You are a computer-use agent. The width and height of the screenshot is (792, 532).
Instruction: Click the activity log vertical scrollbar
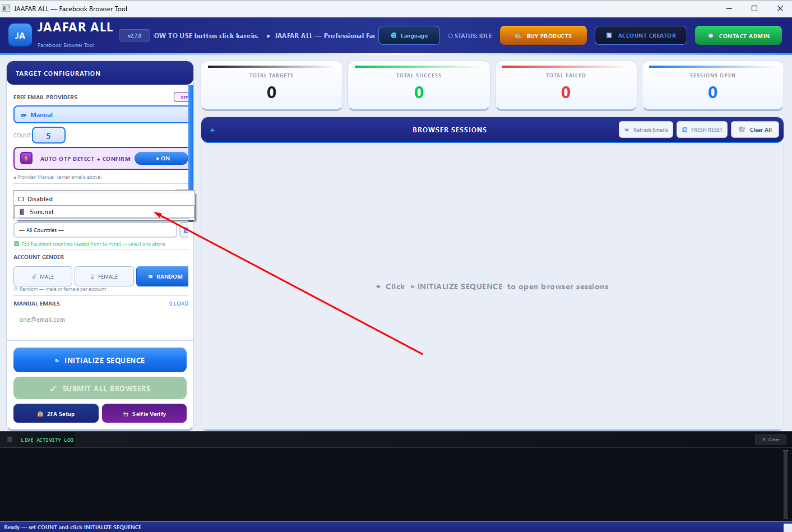785,484
